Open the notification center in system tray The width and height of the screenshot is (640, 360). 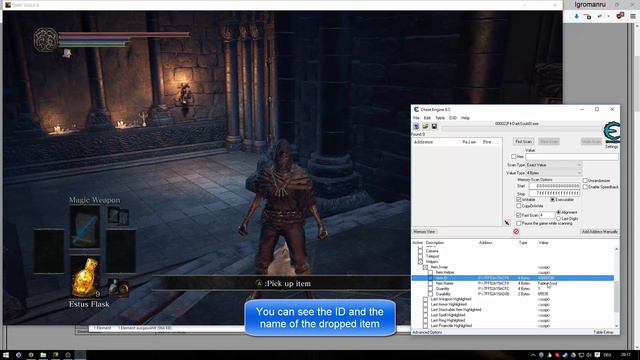(597, 355)
